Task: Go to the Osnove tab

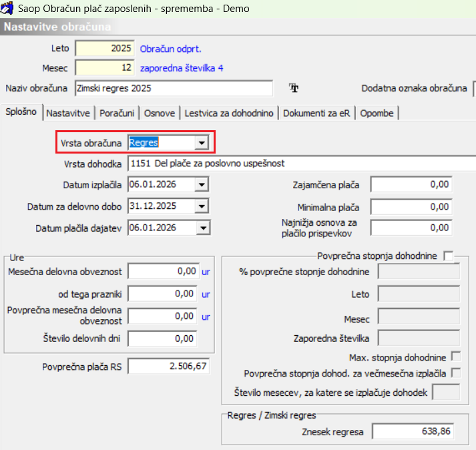Action: pos(160,114)
